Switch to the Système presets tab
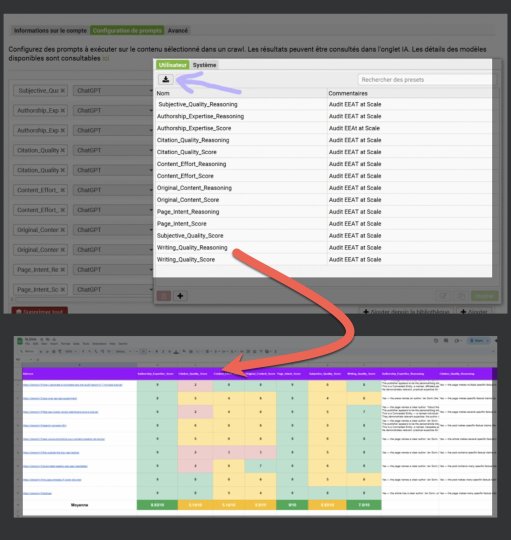The width and height of the screenshot is (511, 540). pos(204,65)
